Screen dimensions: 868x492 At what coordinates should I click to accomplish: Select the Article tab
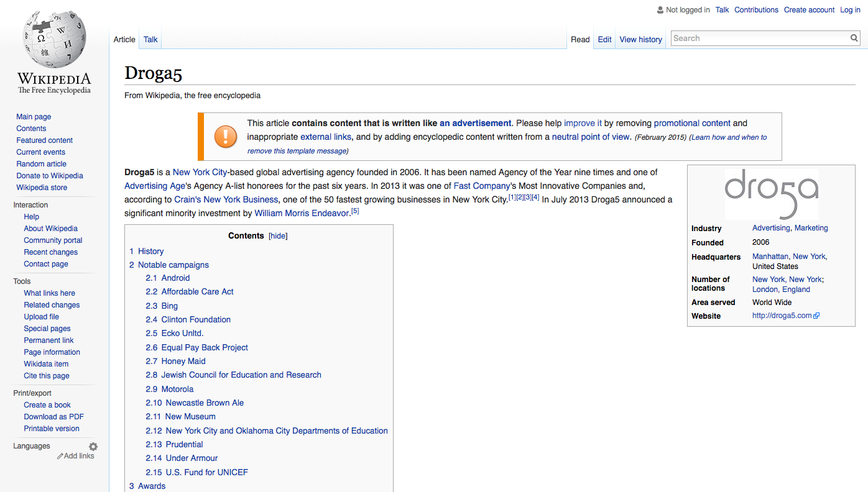click(124, 39)
